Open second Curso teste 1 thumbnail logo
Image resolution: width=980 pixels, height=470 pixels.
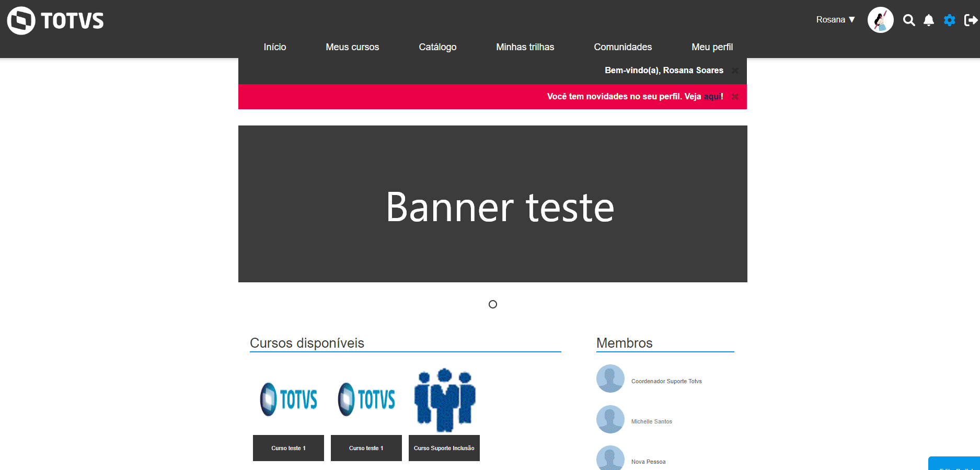(366, 399)
